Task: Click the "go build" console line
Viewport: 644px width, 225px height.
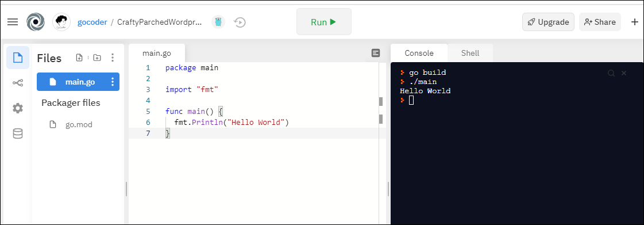Action: pos(427,73)
